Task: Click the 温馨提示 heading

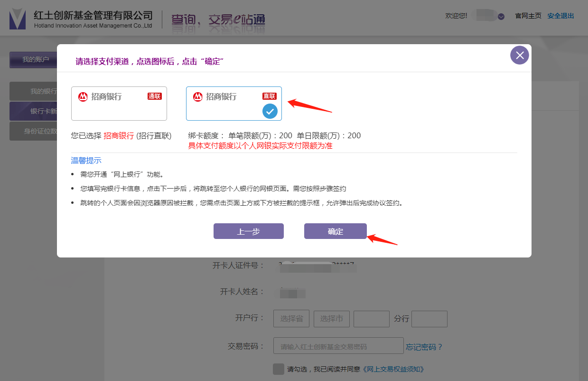Action: [x=86, y=161]
